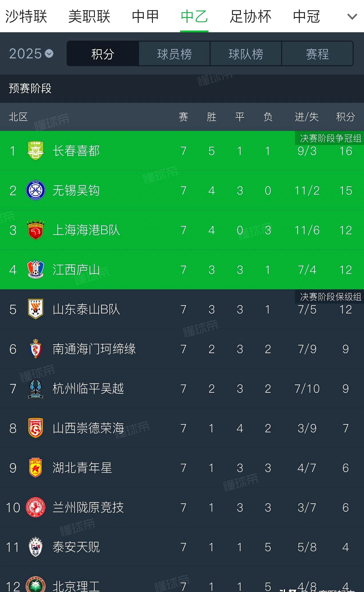Open the 杭州临平吴越 team logo
The width and height of the screenshot is (364, 592).
[35, 388]
